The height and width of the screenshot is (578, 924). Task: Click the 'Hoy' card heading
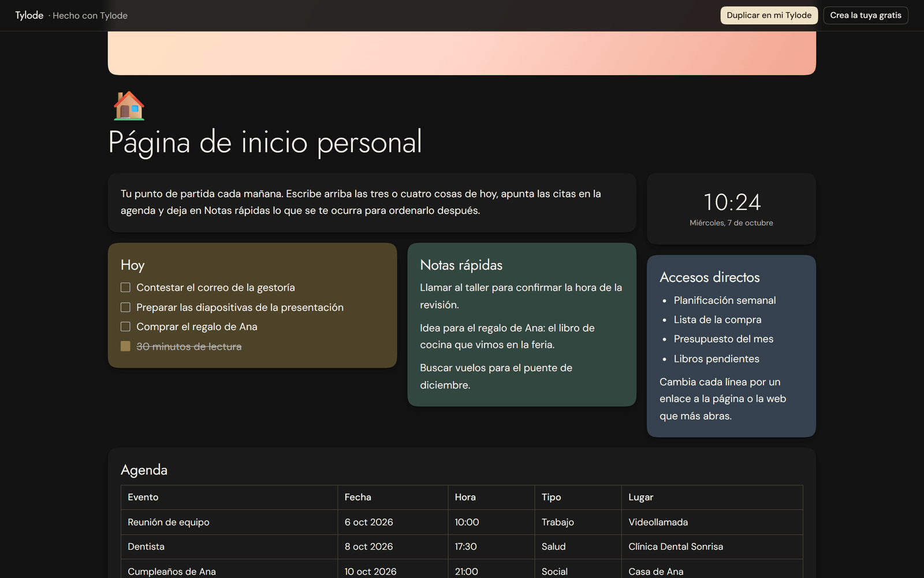[132, 265]
